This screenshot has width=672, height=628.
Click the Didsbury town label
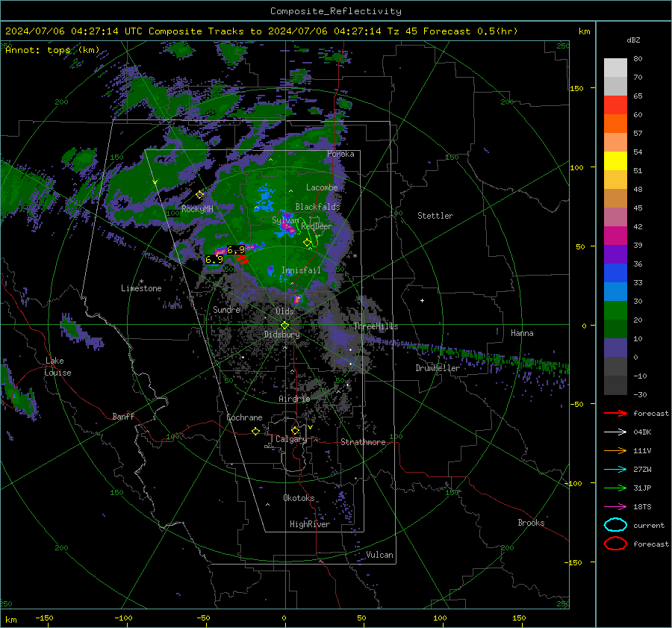click(x=282, y=335)
